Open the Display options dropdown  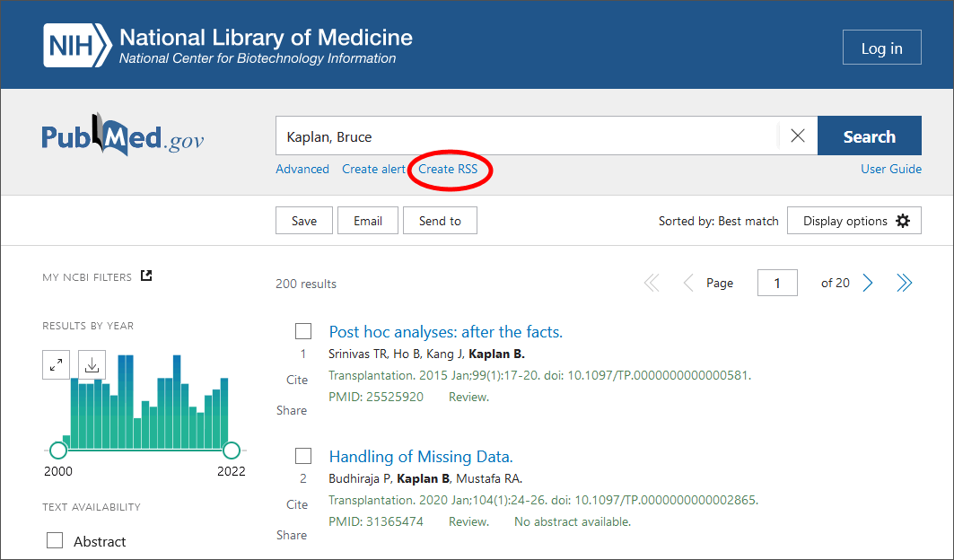pos(854,221)
